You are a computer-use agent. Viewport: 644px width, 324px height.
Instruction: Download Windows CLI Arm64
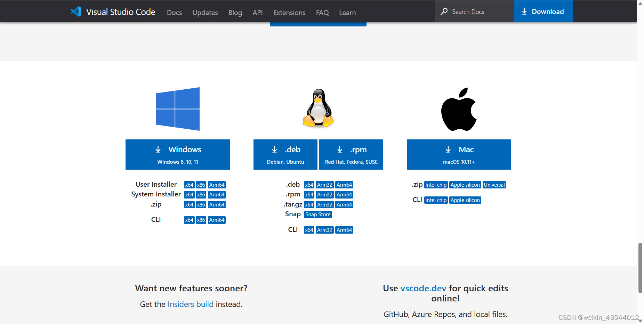(x=217, y=220)
